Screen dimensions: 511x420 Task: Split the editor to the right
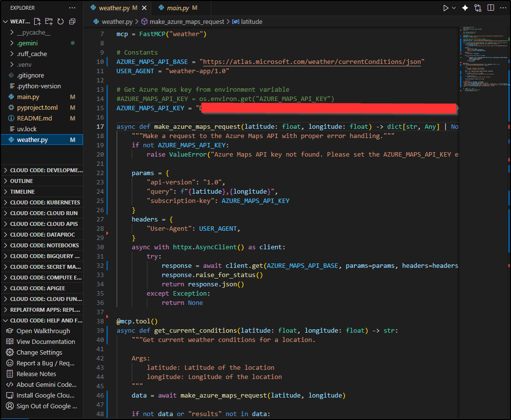pos(491,8)
